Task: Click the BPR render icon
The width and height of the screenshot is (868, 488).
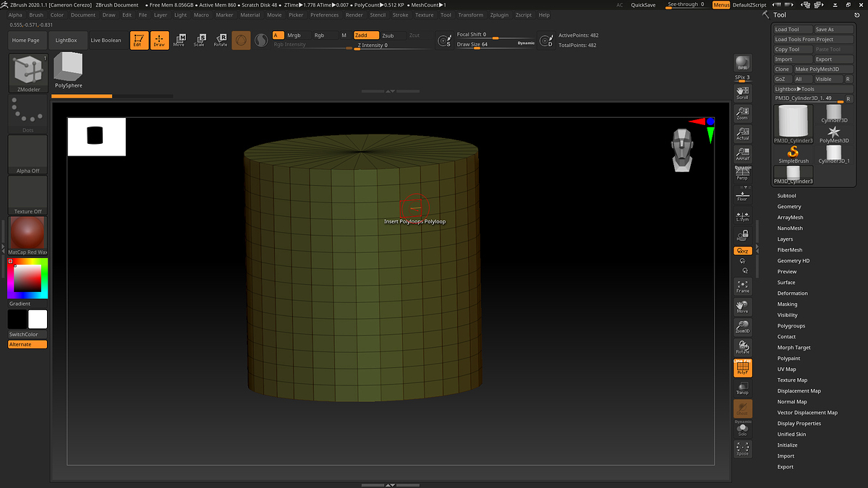Action: [x=742, y=64]
